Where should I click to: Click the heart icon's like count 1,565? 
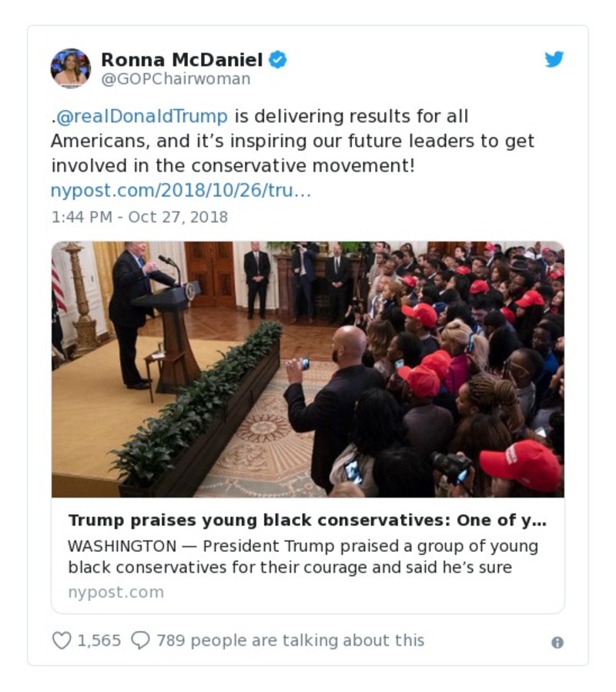pos(98,639)
